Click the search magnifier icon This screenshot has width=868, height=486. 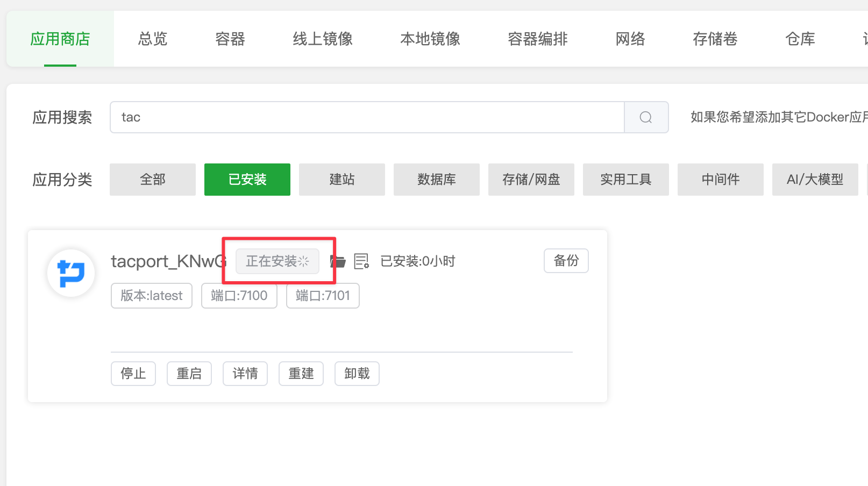(646, 117)
